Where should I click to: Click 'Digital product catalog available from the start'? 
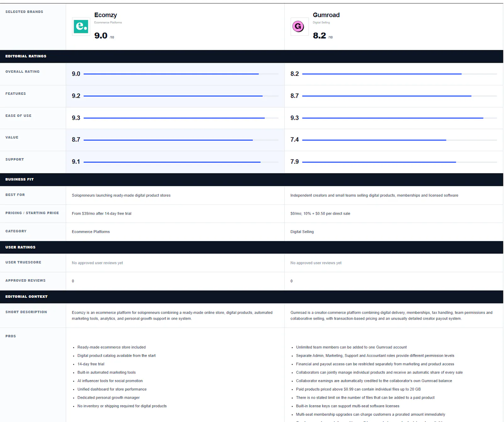click(117, 356)
